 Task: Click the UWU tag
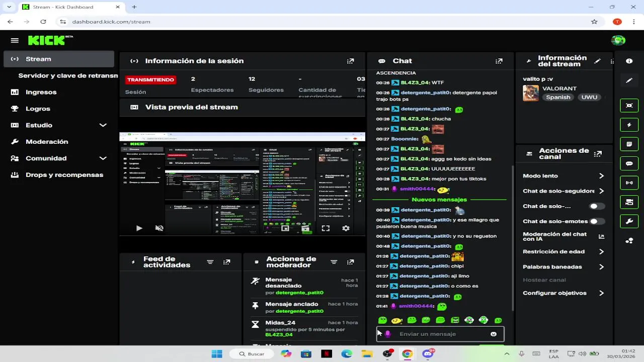[x=589, y=97]
